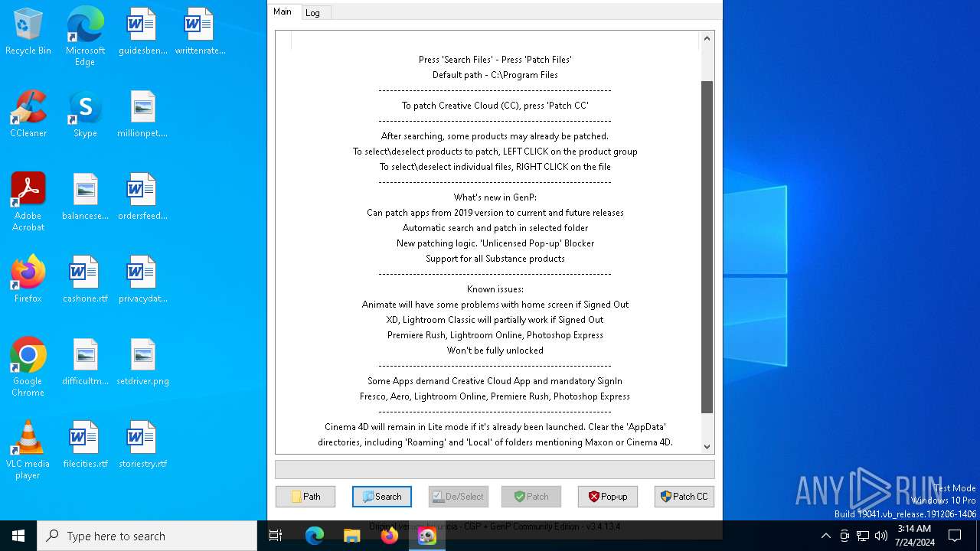Click the taskbar search box
The image size is (980, 551).
[x=147, y=536]
